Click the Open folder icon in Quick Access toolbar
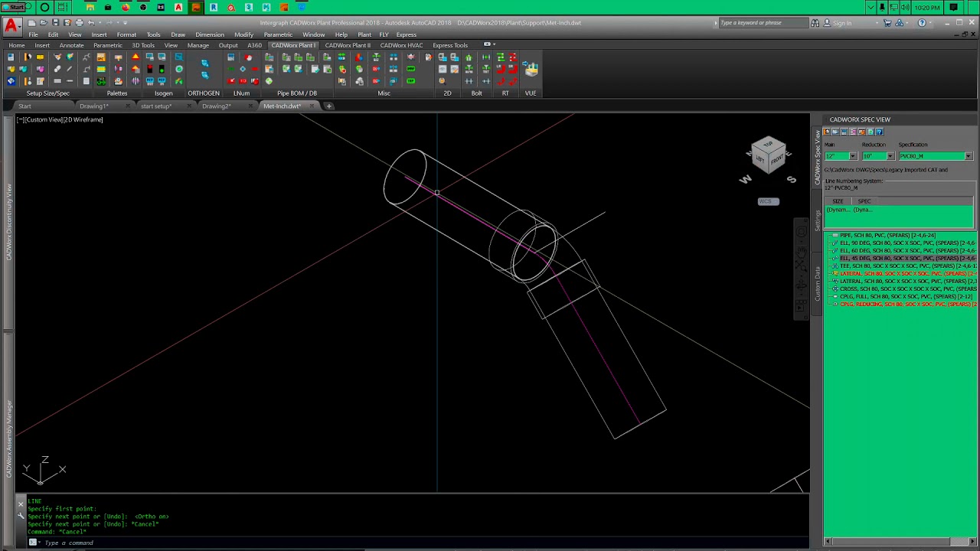The width and height of the screenshot is (980, 551). click(44, 23)
